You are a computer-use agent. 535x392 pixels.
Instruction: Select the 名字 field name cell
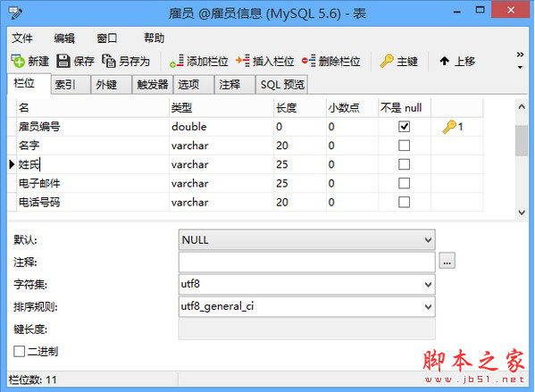point(93,146)
